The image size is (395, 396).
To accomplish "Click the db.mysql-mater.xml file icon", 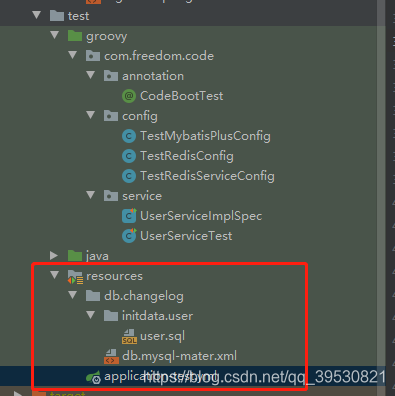I will coord(111,356).
